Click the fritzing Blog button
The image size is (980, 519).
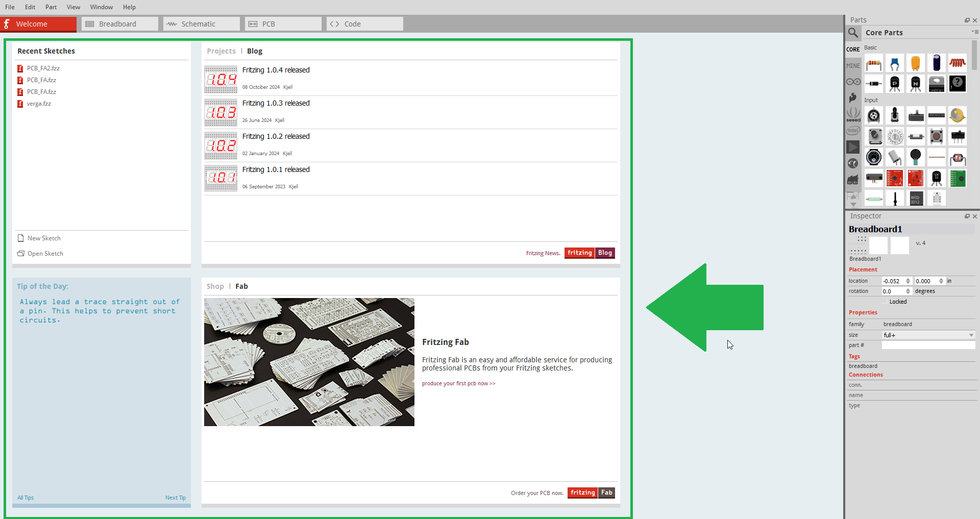pyautogui.click(x=590, y=253)
